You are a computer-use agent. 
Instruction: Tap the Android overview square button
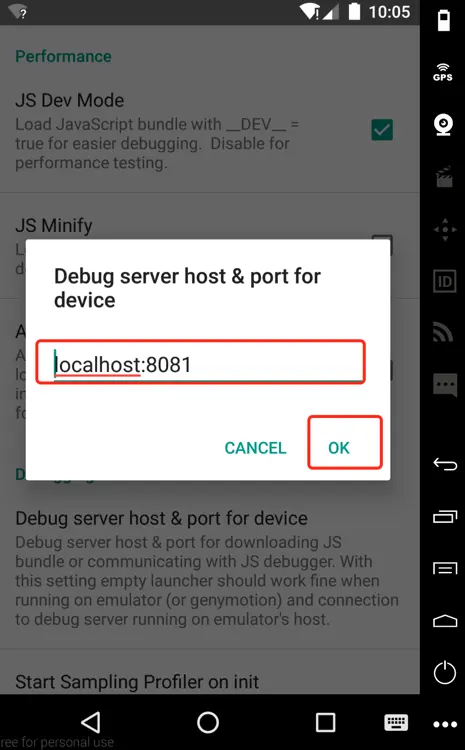325,722
